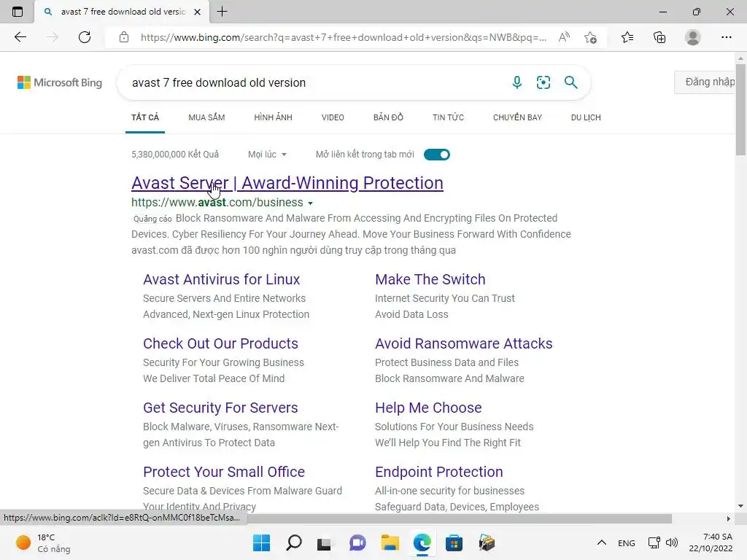Toggle Mở liên kết trong tab mới

pos(436,155)
